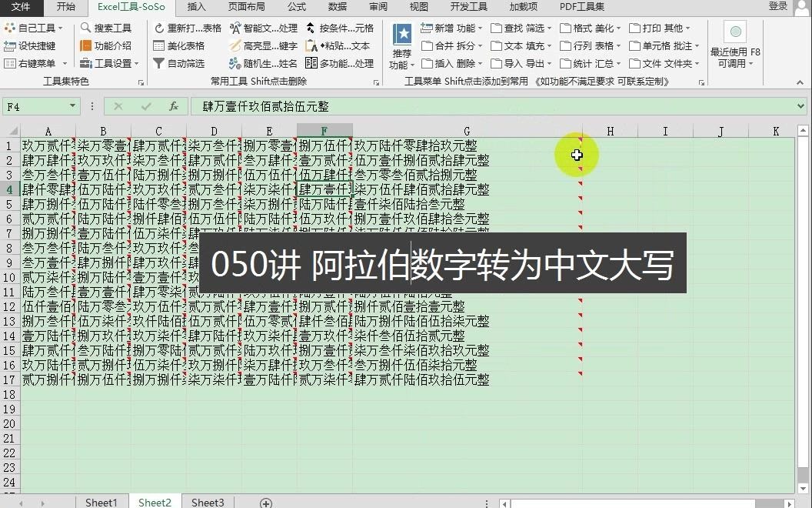Viewport: 812px width, 508px height.
Task: Switch to Sheet3 worksheet
Action: (206, 502)
